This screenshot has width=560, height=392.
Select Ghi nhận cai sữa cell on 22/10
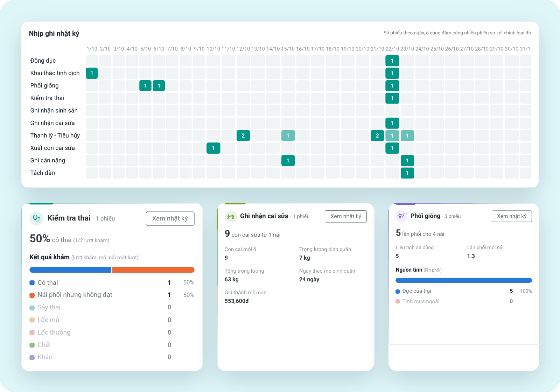(x=392, y=123)
